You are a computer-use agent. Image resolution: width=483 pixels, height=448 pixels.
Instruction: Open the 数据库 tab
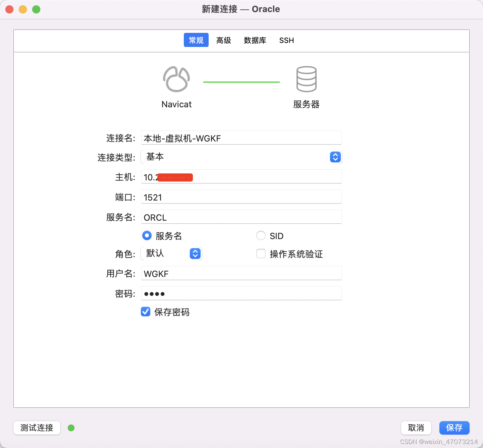(255, 40)
